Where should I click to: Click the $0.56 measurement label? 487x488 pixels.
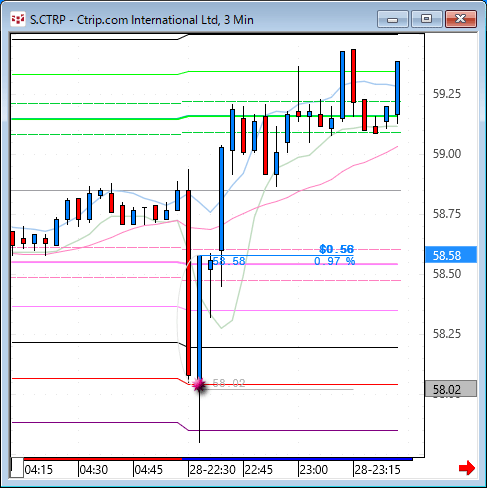(336, 249)
